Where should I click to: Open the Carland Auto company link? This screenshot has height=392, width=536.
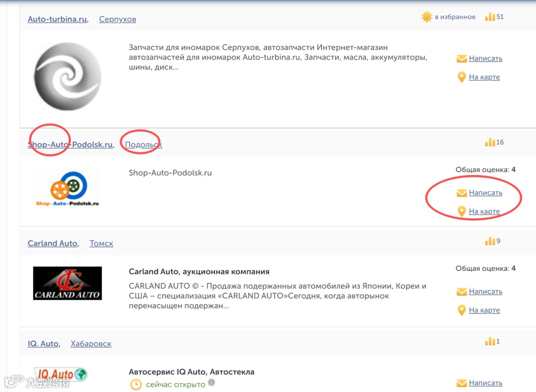click(x=52, y=243)
